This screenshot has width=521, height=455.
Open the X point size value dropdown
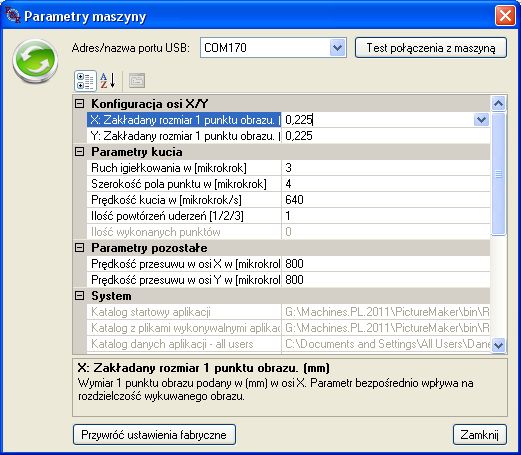[x=481, y=120]
